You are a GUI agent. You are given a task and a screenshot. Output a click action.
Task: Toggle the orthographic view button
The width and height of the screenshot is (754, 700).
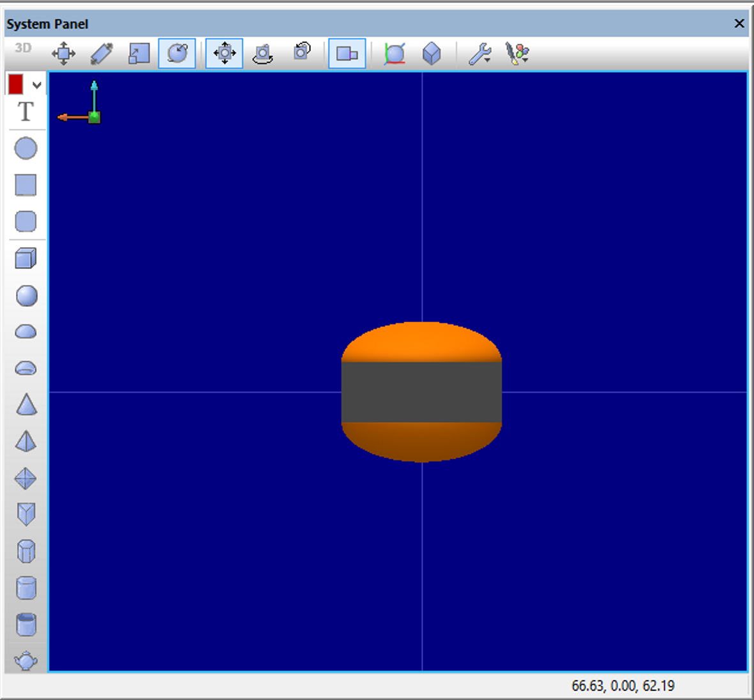click(x=347, y=54)
